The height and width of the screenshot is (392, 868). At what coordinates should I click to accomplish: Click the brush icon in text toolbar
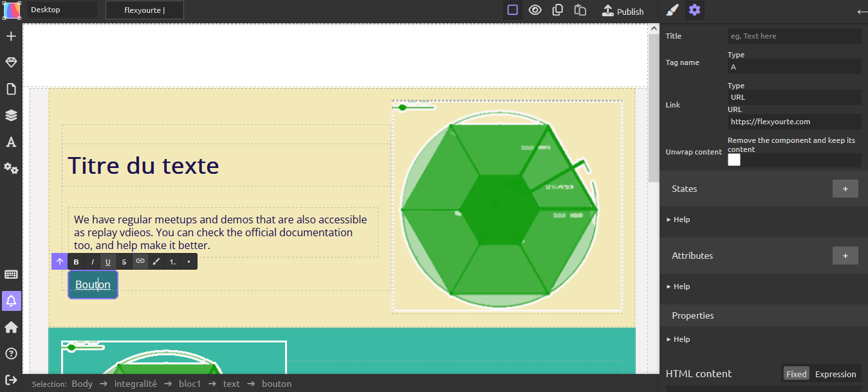click(x=156, y=262)
